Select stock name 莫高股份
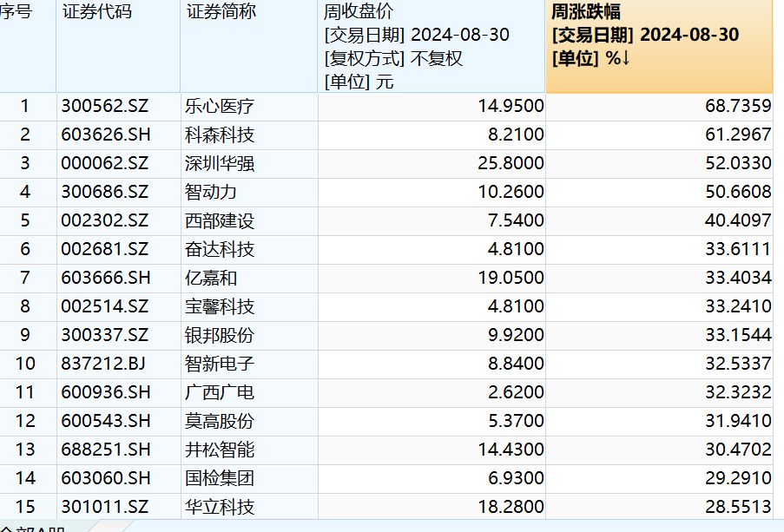Viewport: 784px width, 532px height. [220, 421]
